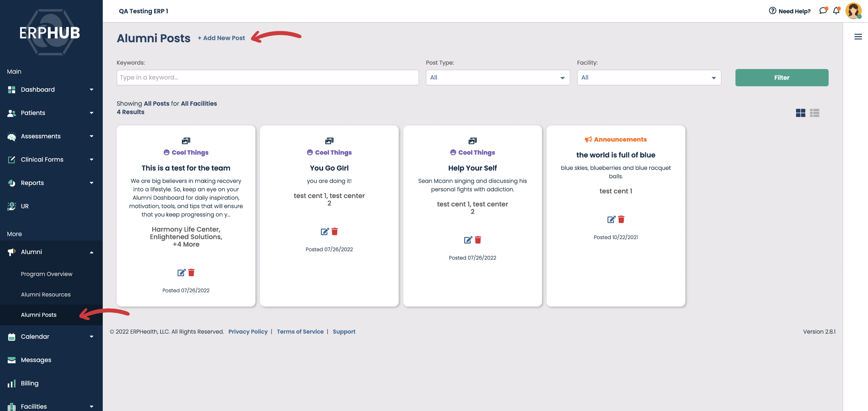The image size is (868, 411).
Task: Open the Post Type dropdown
Action: [497, 78]
